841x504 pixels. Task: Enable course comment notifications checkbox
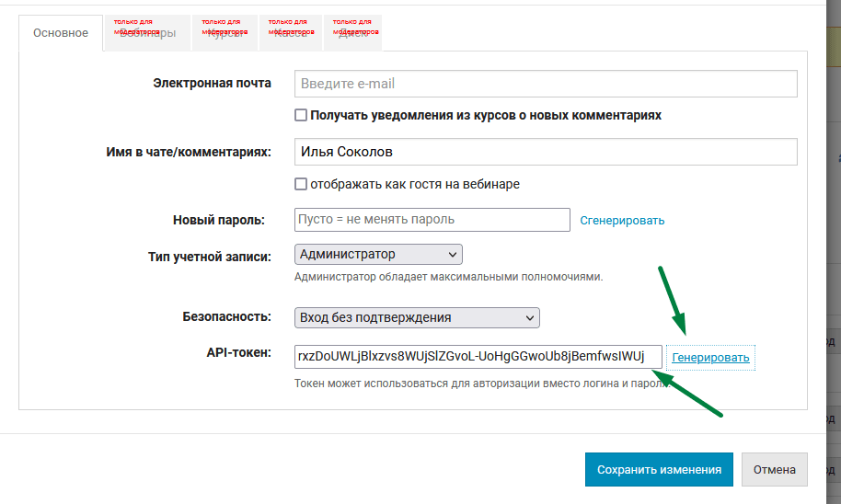coord(301,116)
